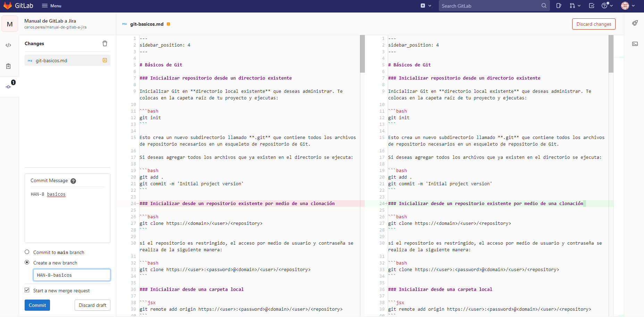Click the markdown file icon in editor tab
The width and height of the screenshot is (644, 318).
coord(124,24)
